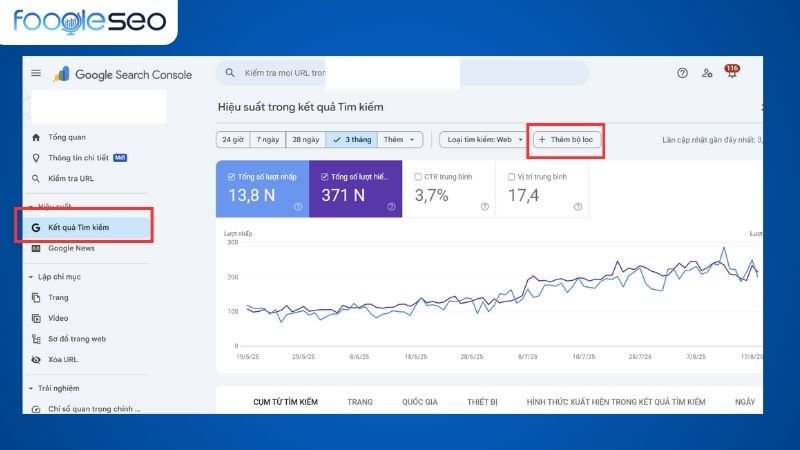Select the 7 ngày date range
Viewport: 800px width, 450px height.
tap(268, 139)
